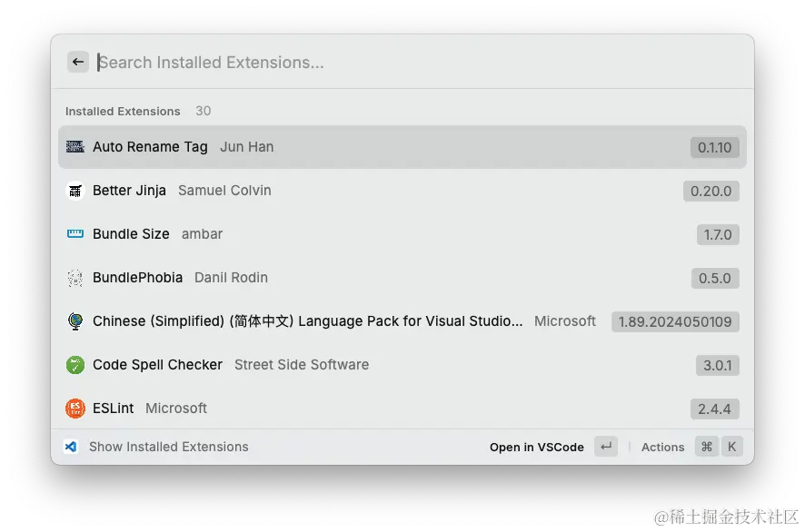The height and width of the screenshot is (532, 805).
Task: Select the ESLint extension
Action: pyautogui.click(x=402, y=409)
